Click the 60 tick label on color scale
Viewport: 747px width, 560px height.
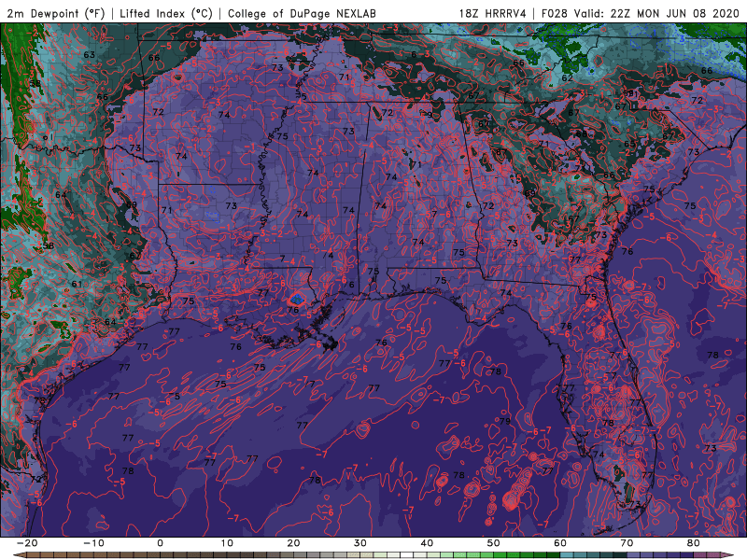560,543
